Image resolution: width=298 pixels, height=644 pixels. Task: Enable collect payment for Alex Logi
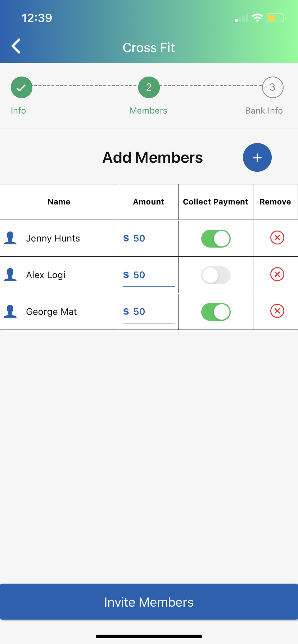click(x=216, y=275)
